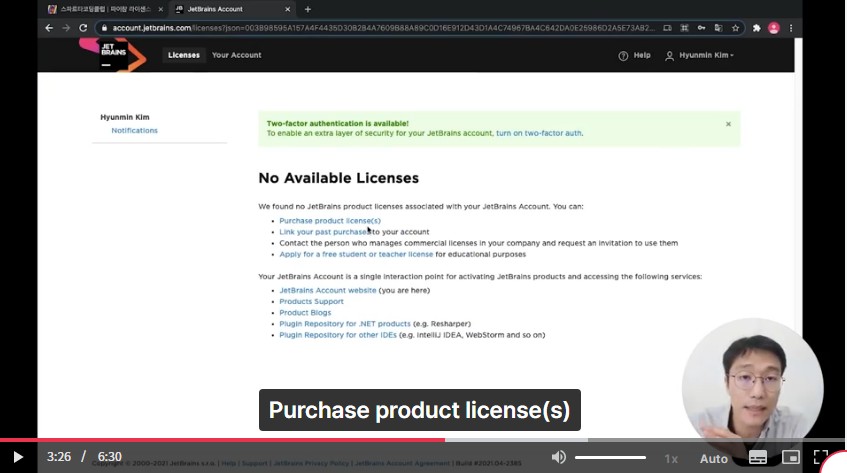
Task: Click Hyunmin Kim sidebar name
Action: point(125,117)
